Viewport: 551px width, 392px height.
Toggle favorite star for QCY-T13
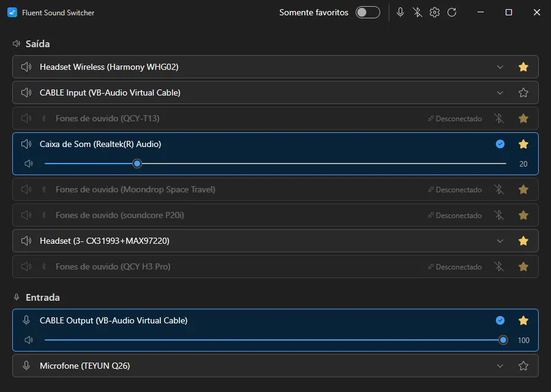point(523,118)
